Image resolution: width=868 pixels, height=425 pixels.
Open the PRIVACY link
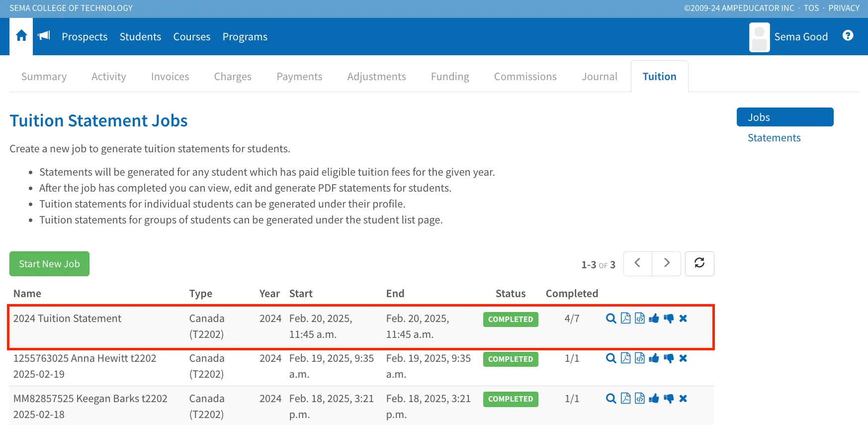pyautogui.click(x=844, y=8)
